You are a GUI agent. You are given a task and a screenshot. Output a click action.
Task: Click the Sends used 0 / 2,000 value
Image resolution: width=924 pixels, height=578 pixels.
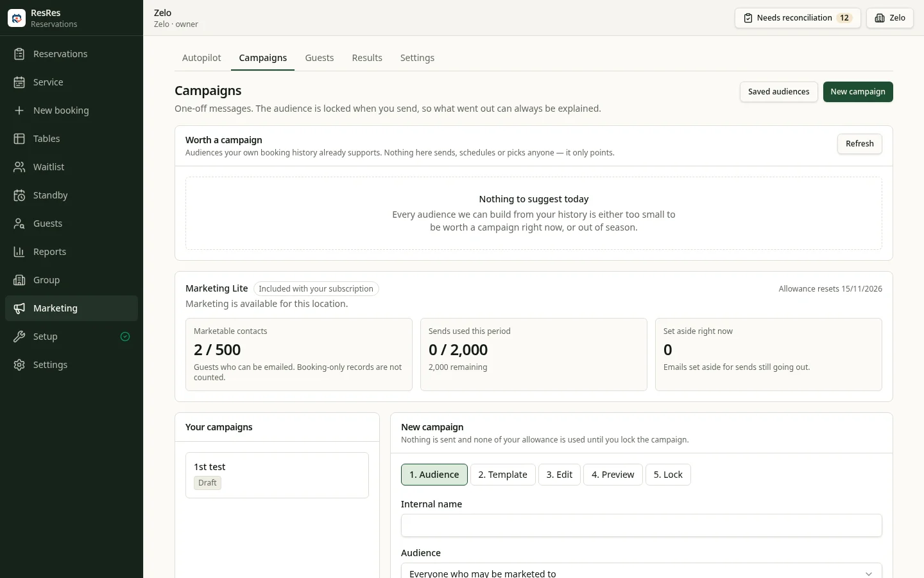coord(458,350)
